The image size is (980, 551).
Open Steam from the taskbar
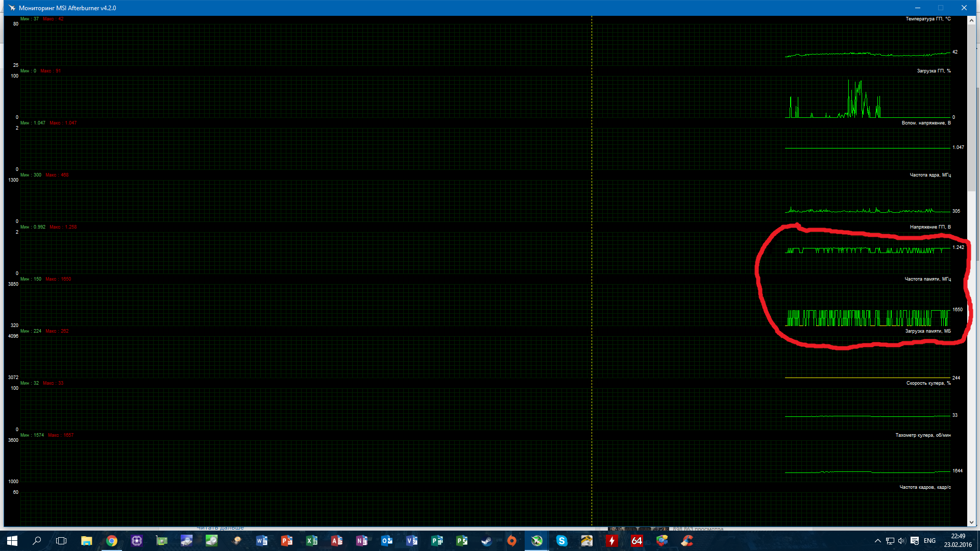(x=486, y=541)
